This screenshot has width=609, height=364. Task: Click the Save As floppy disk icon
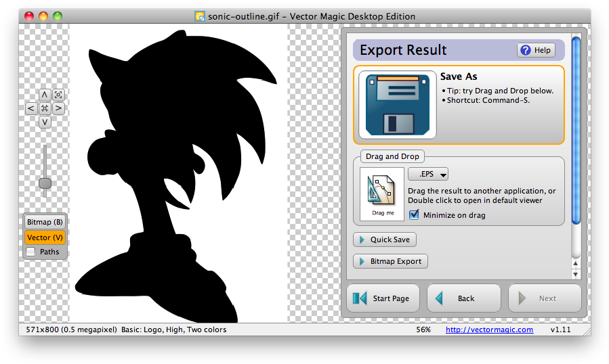[398, 105]
